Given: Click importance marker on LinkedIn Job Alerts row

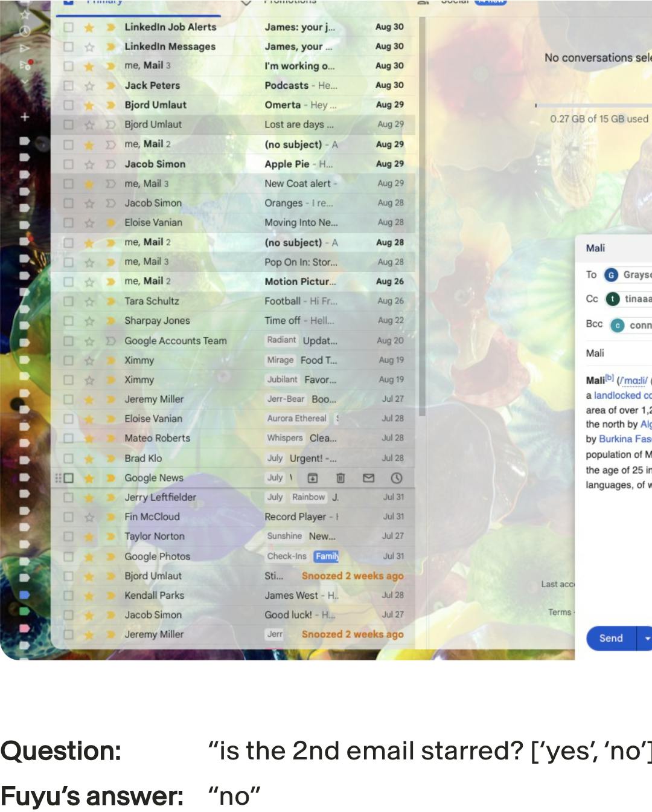Looking at the screenshot, I should (x=110, y=27).
